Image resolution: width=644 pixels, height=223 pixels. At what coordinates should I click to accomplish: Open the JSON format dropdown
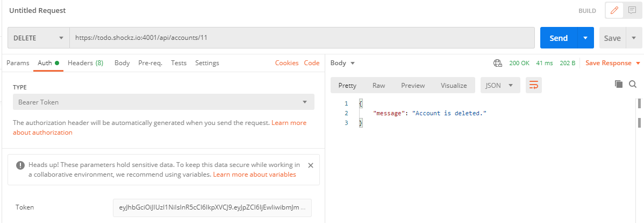[x=499, y=85]
